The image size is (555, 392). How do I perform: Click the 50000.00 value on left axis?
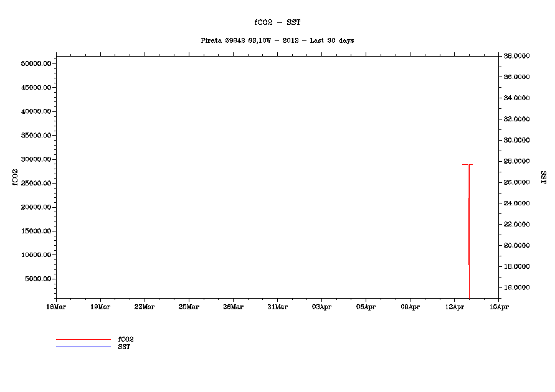pos(35,64)
